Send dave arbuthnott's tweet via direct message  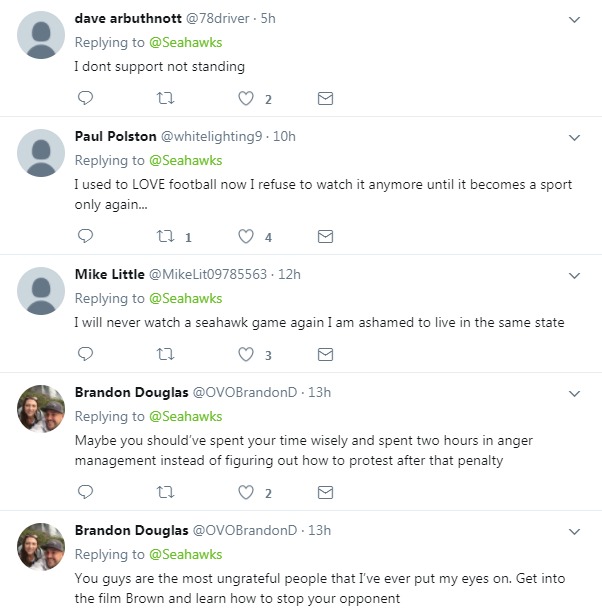pyautogui.click(x=325, y=98)
